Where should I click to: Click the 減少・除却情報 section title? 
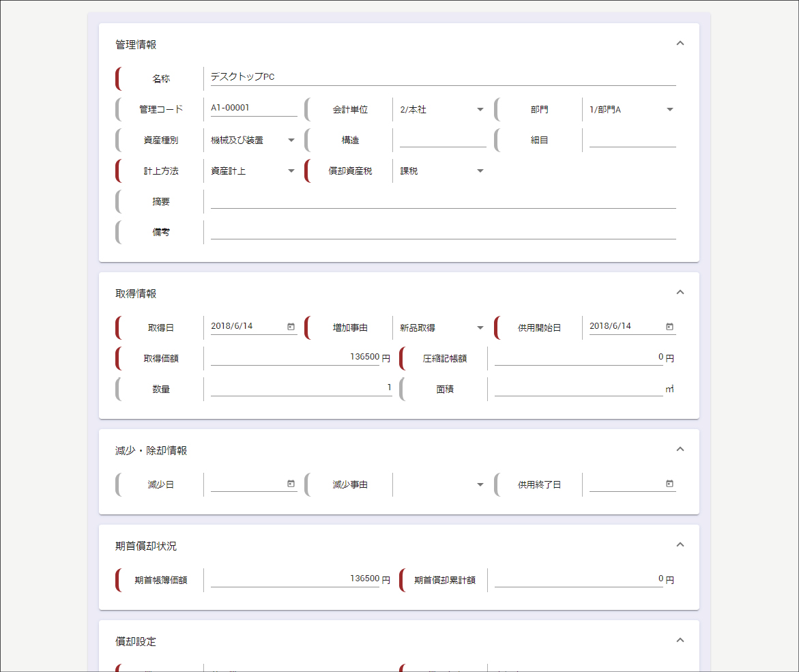pos(151,451)
